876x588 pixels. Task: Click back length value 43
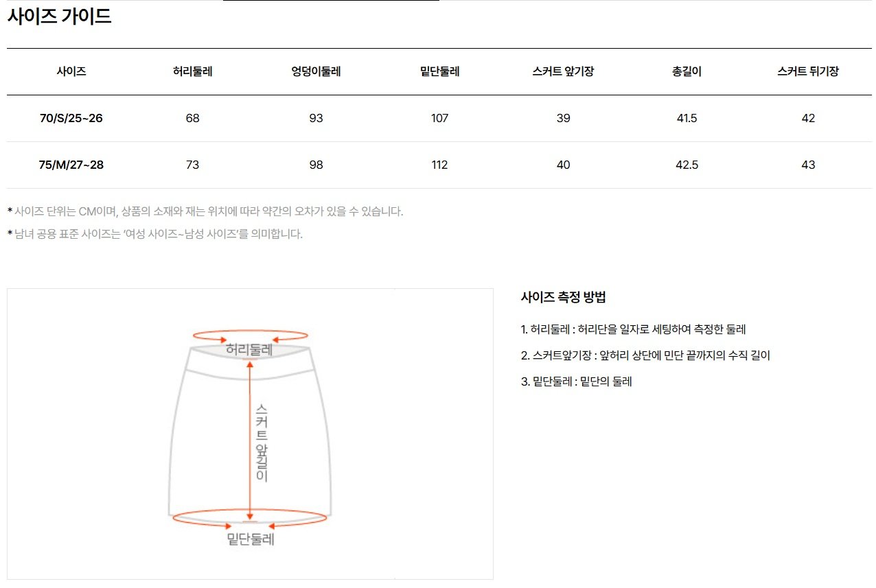(808, 165)
